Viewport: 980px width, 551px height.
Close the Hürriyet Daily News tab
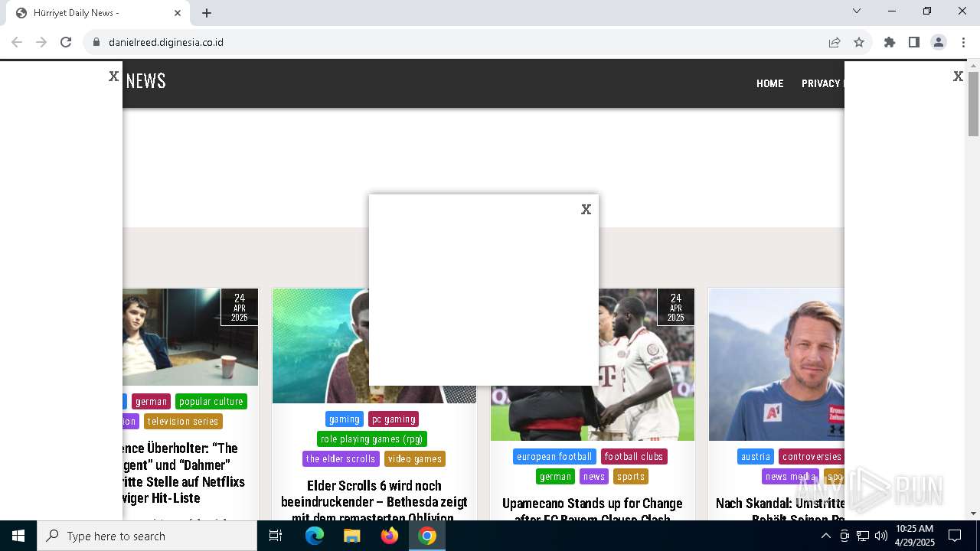[178, 13]
